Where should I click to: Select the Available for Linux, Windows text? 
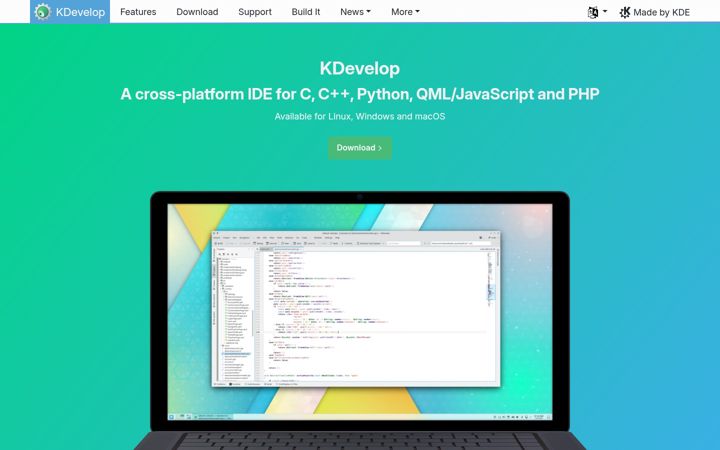pyautogui.click(x=360, y=117)
